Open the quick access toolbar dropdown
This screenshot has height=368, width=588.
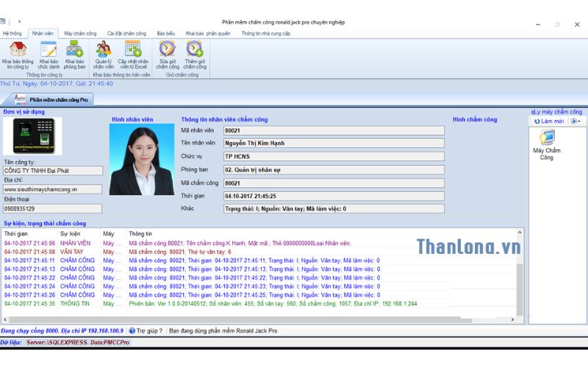click(20, 23)
